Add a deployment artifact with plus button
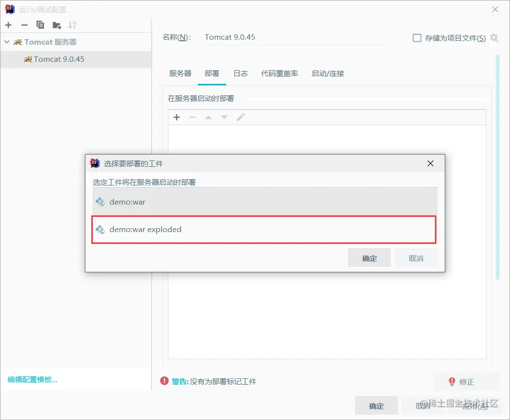The height and width of the screenshot is (420, 510). (x=177, y=117)
